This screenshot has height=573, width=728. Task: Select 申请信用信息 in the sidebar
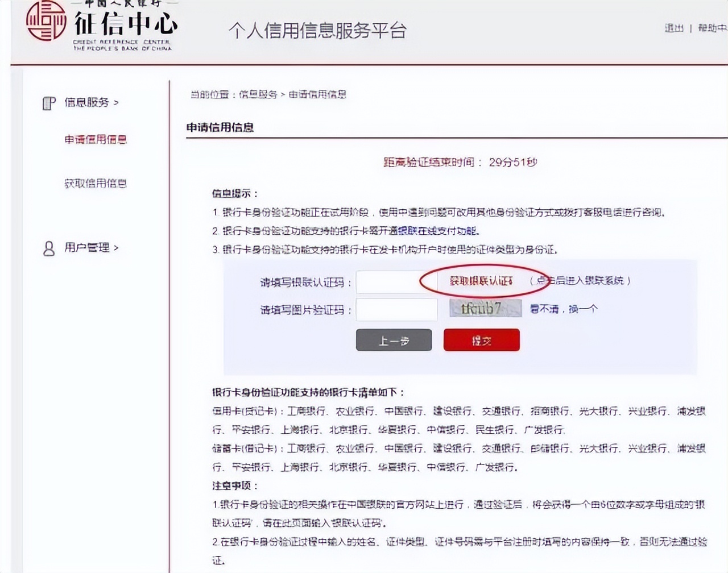96,139
